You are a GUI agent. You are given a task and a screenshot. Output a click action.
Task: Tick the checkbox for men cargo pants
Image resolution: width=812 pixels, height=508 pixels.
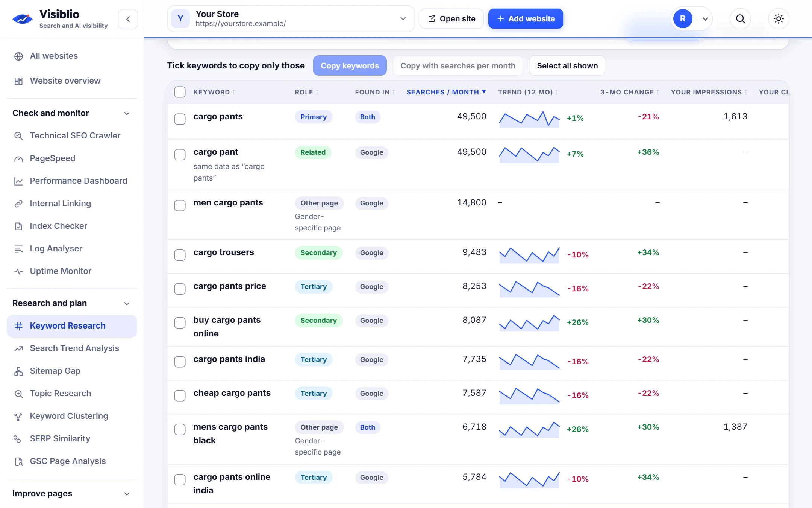coord(180,205)
